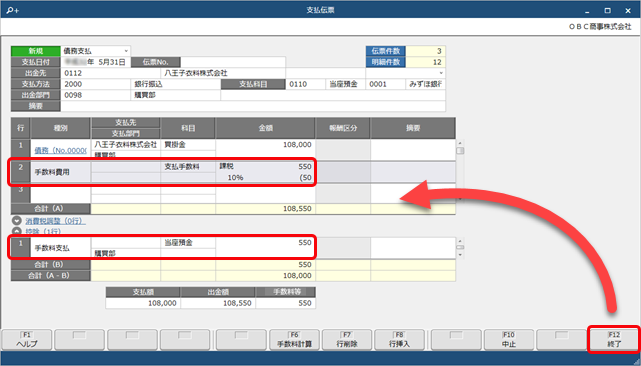641x366 pixels.
Task: Collapse the 控除 (1行) section
Action: point(17,231)
